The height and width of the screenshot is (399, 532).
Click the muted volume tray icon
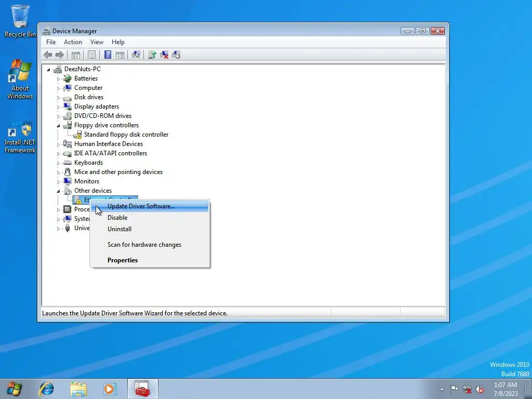coord(480,389)
